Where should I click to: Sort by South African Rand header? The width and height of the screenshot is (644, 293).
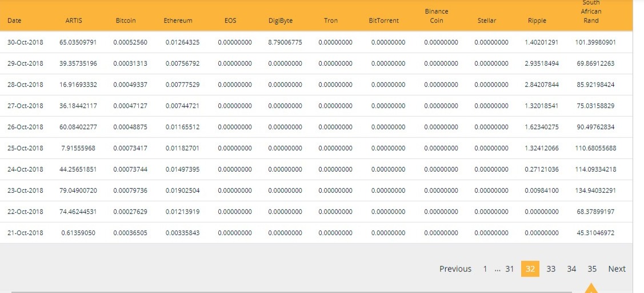point(591,11)
